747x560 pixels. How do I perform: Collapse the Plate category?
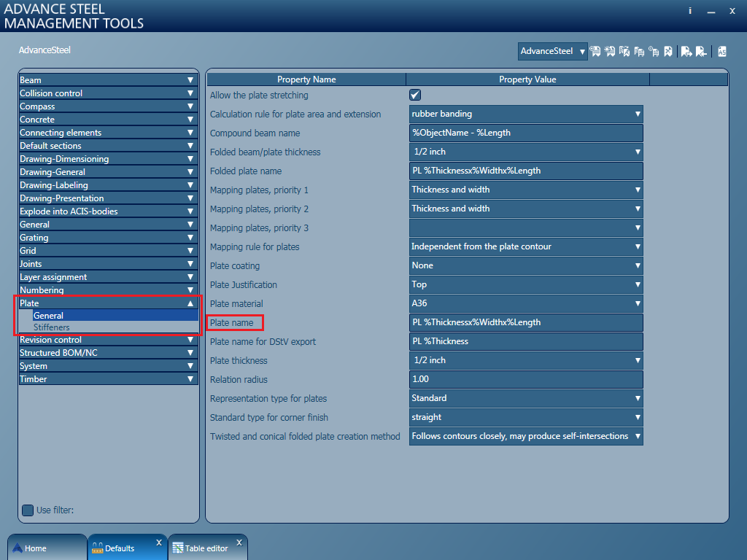[108, 303]
